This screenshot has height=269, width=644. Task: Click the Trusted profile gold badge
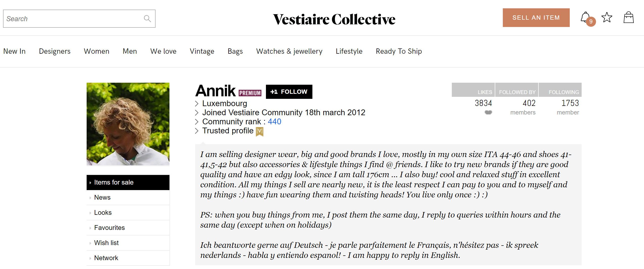tap(259, 131)
